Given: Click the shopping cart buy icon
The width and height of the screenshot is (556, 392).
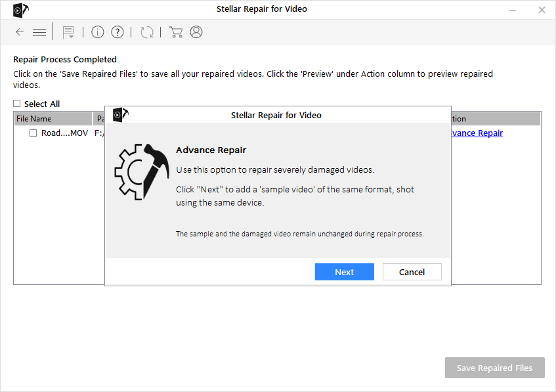Looking at the screenshot, I should click(175, 32).
